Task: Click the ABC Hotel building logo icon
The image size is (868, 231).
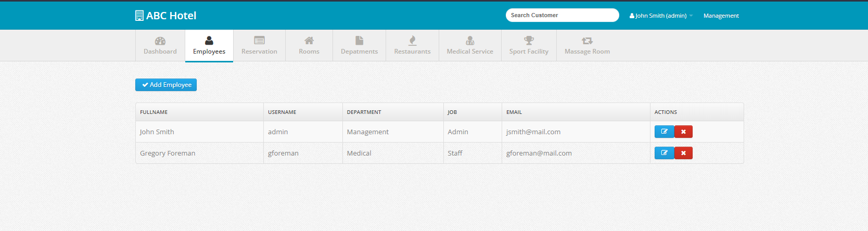Action: (x=139, y=16)
